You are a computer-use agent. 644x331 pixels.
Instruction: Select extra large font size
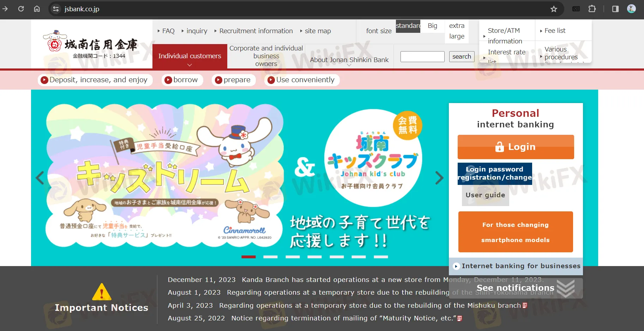point(457,31)
